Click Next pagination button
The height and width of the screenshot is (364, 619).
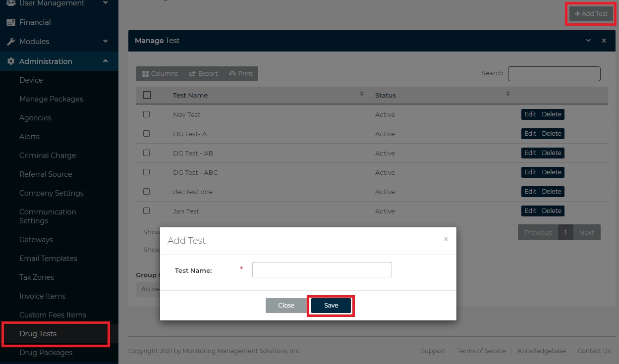[x=587, y=232]
